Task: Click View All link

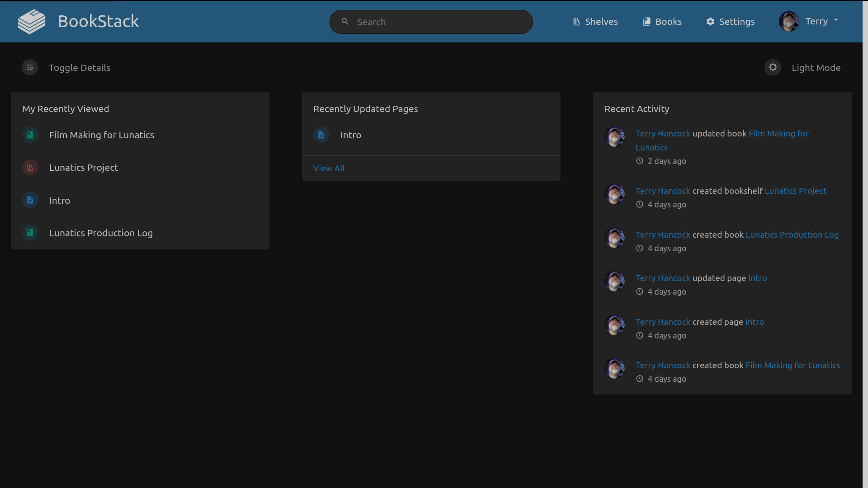Action: pyautogui.click(x=329, y=168)
